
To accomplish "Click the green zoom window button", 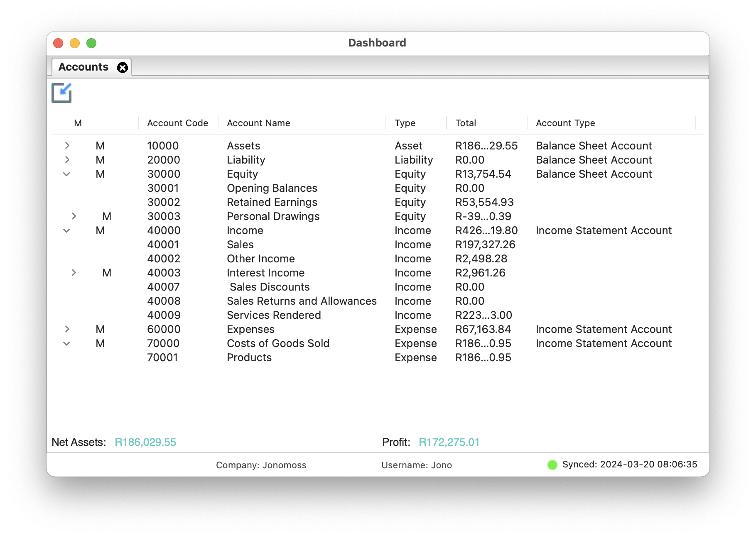I will tap(91, 43).
